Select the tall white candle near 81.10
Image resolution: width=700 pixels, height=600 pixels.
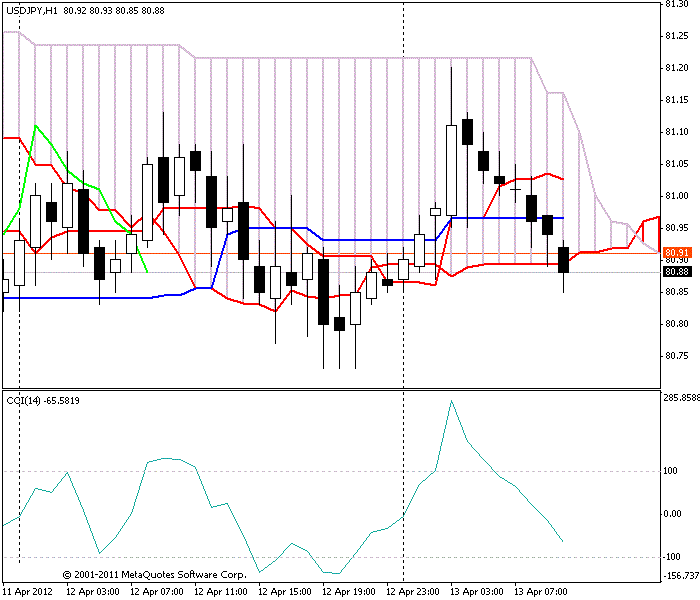[452, 171]
